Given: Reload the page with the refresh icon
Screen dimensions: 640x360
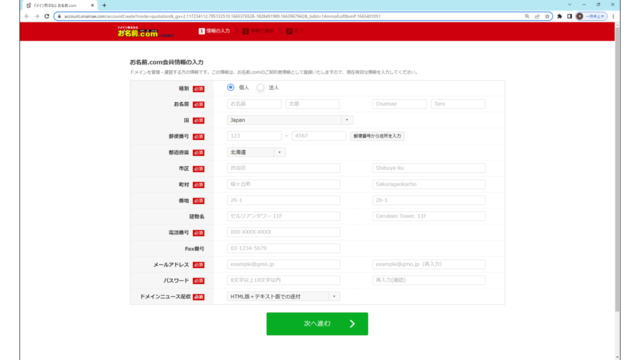Looking at the screenshot, I should click(47, 16).
